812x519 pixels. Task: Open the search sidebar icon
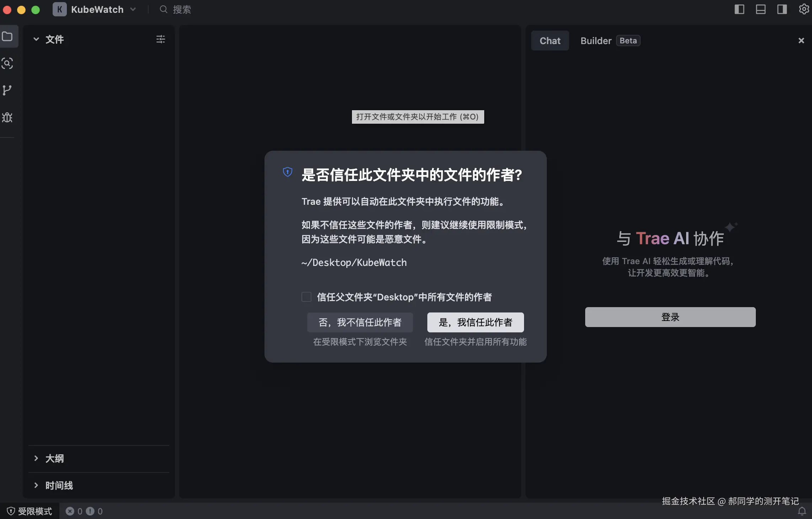click(7, 63)
